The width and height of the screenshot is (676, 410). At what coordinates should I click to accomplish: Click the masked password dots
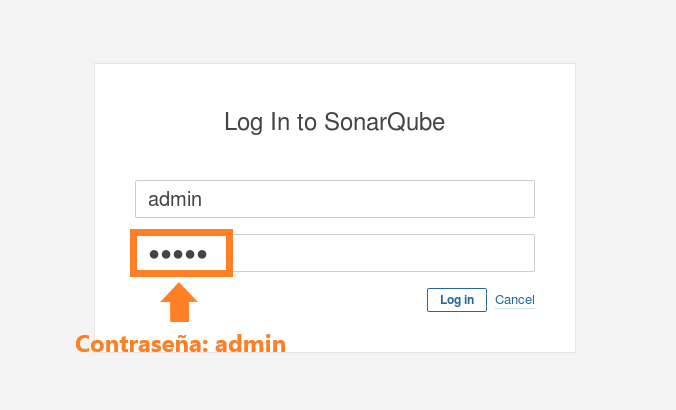[178, 254]
